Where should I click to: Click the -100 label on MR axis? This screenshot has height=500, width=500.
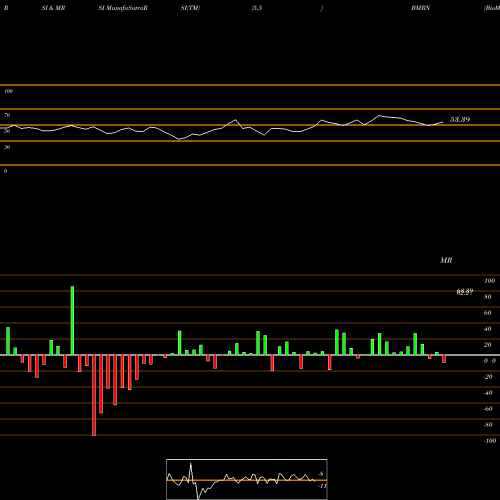pos(490,441)
